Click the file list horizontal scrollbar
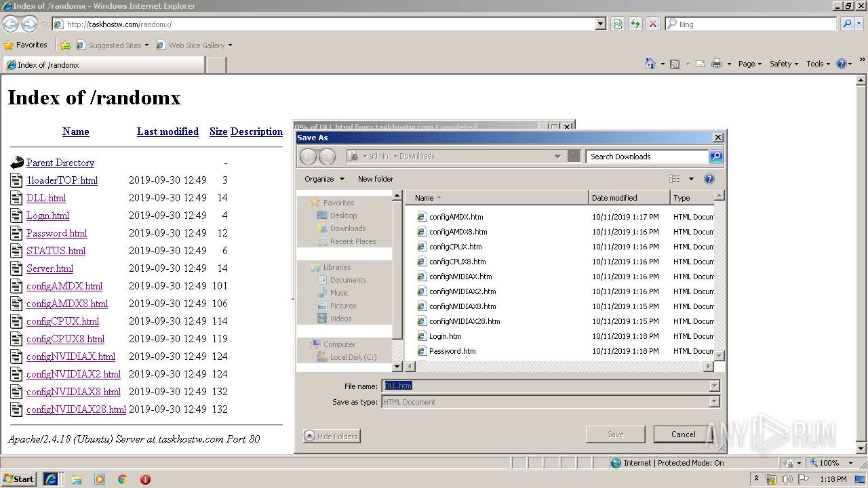This screenshot has width=868, height=488. click(559, 367)
